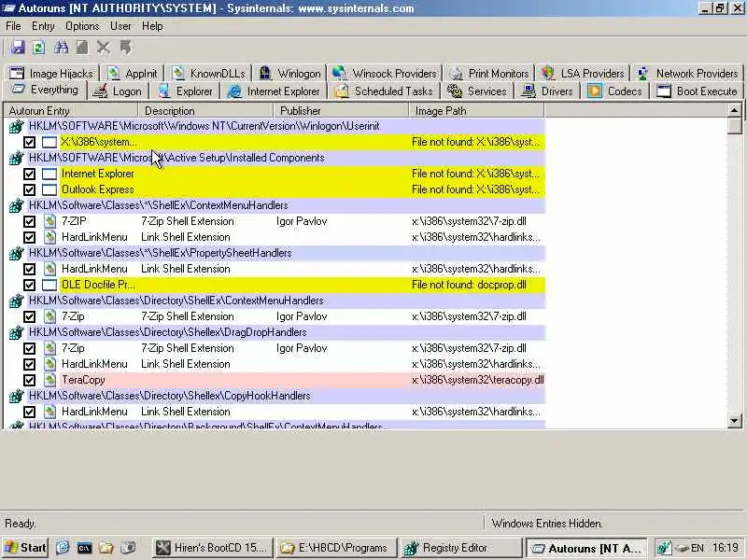This screenshot has height=560, width=747.
Task: Open the User menu
Action: coord(120,26)
